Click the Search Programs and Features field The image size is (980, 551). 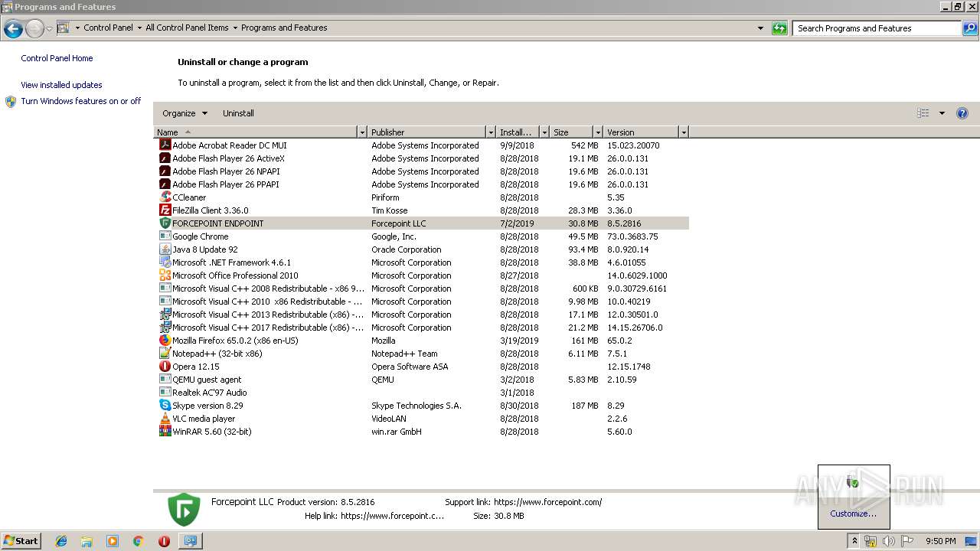(x=877, y=28)
